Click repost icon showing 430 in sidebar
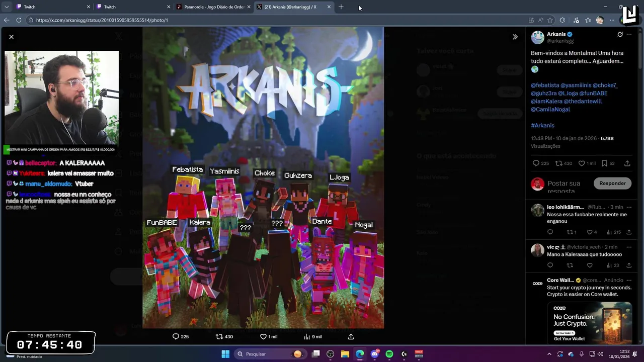This screenshot has height=362, width=644. click(x=558, y=163)
